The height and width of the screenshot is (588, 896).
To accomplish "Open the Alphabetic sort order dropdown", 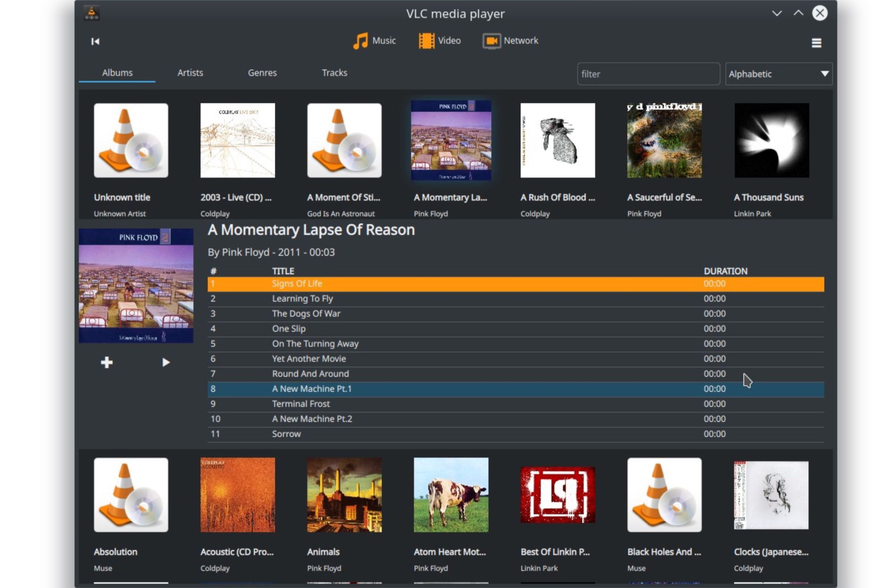I will 778,74.
